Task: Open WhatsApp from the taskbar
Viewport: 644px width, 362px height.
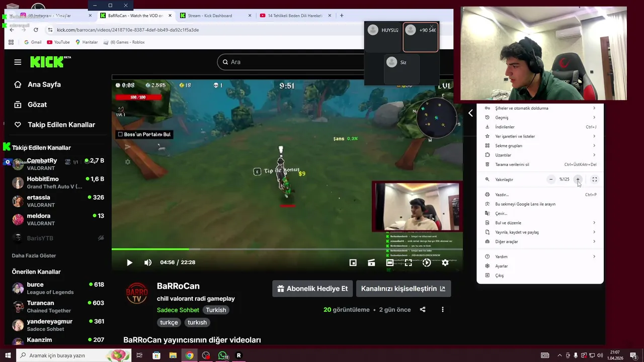Action: pos(222,355)
